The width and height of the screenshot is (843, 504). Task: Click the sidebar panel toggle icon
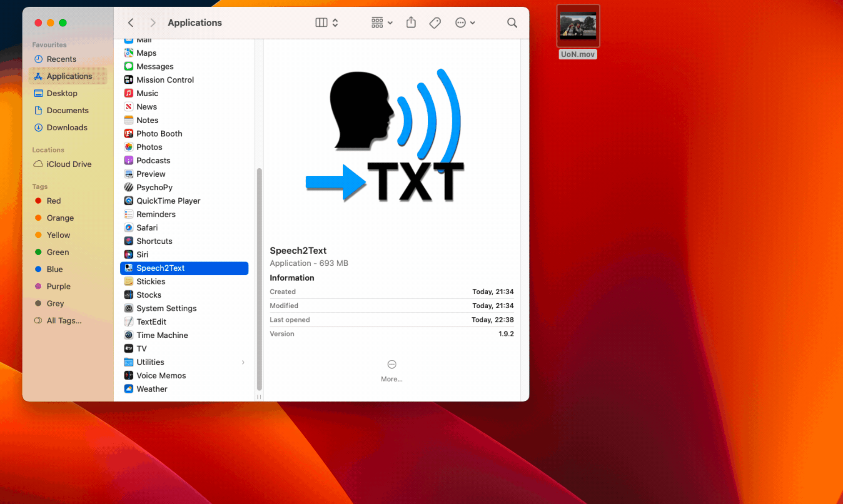click(x=322, y=22)
